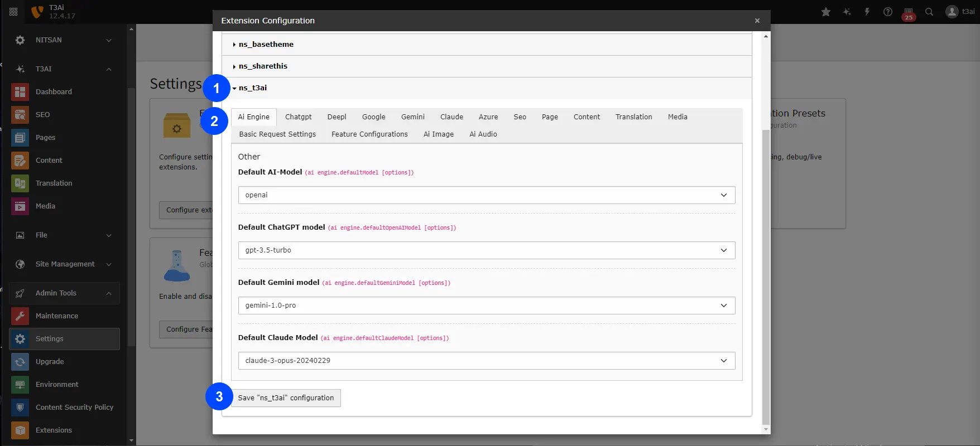Click Configure Features button behind dialog
Viewport: 980px width, 446px height.
[x=186, y=329]
